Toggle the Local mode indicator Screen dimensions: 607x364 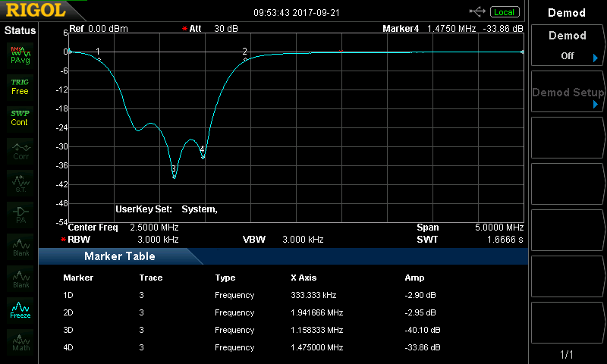tap(504, 12)
